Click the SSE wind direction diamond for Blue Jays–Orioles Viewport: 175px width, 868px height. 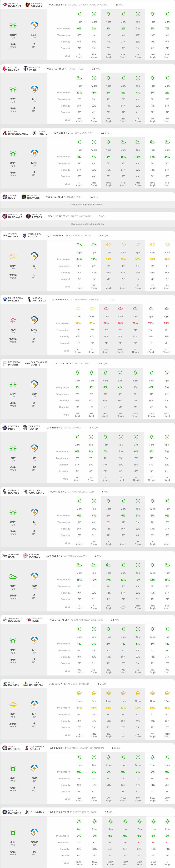(x=34, y=25)
